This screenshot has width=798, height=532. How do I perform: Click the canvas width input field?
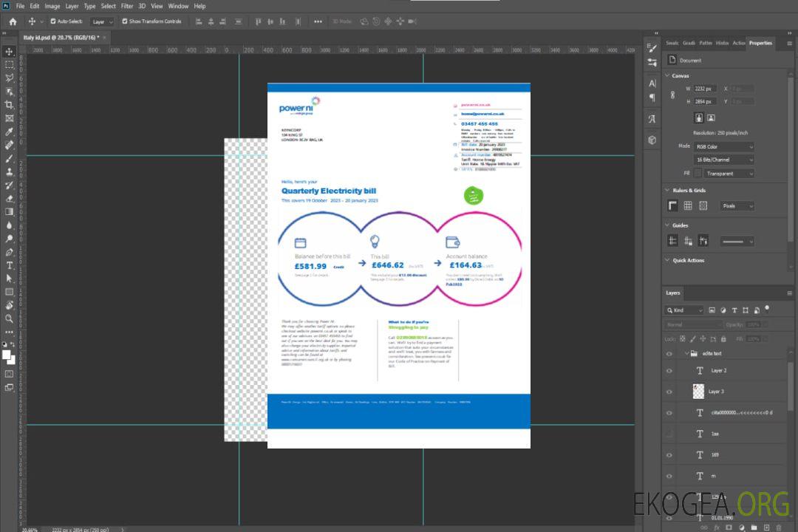click(x=704, y=89)
